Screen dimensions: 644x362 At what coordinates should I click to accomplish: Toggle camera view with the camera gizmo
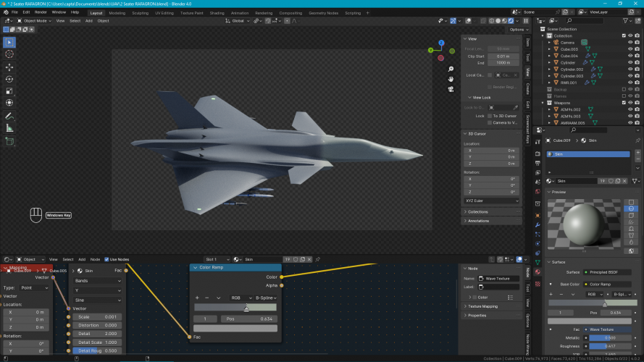tap(451, 89)
